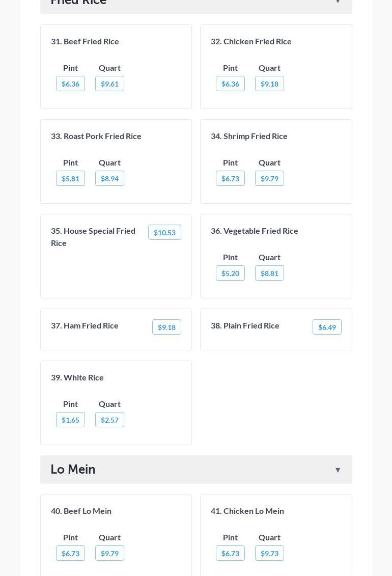
Task: Add Ham Fried Rice for $9.18
Action: pos(166,327)
